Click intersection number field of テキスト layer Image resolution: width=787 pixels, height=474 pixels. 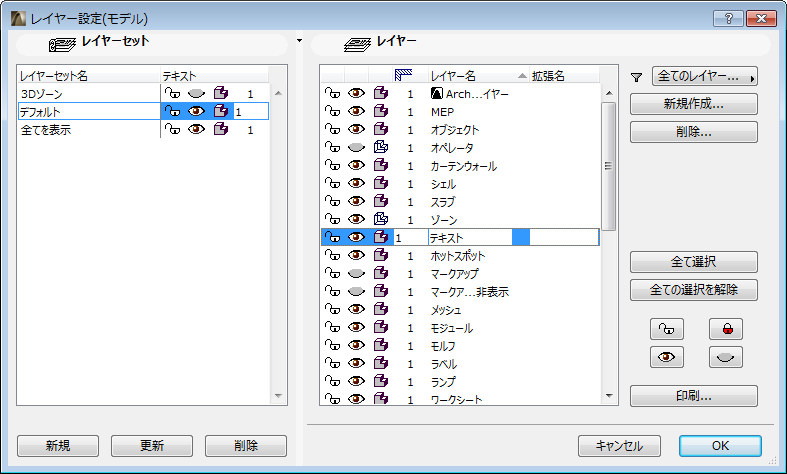410,238
